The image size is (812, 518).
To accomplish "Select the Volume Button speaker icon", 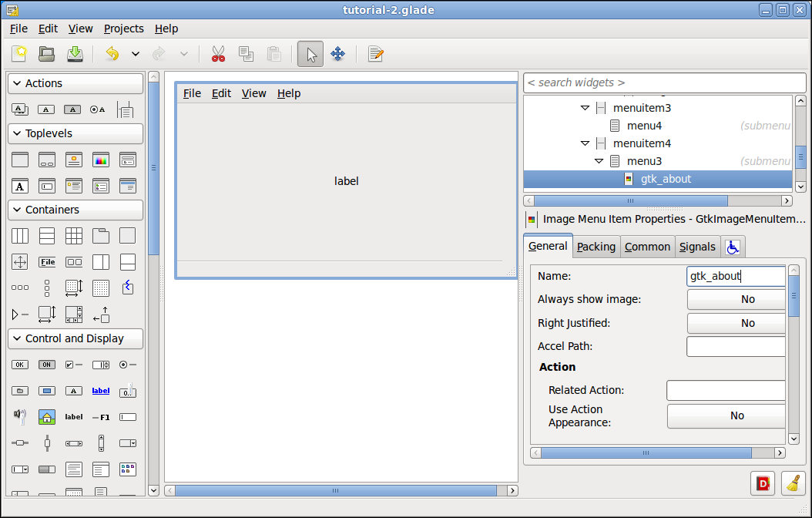I will (20, 416).
